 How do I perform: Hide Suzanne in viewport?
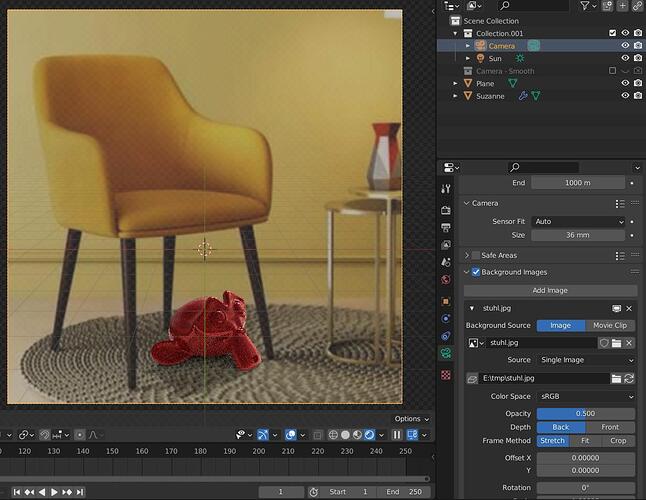[x=625, y=96]
